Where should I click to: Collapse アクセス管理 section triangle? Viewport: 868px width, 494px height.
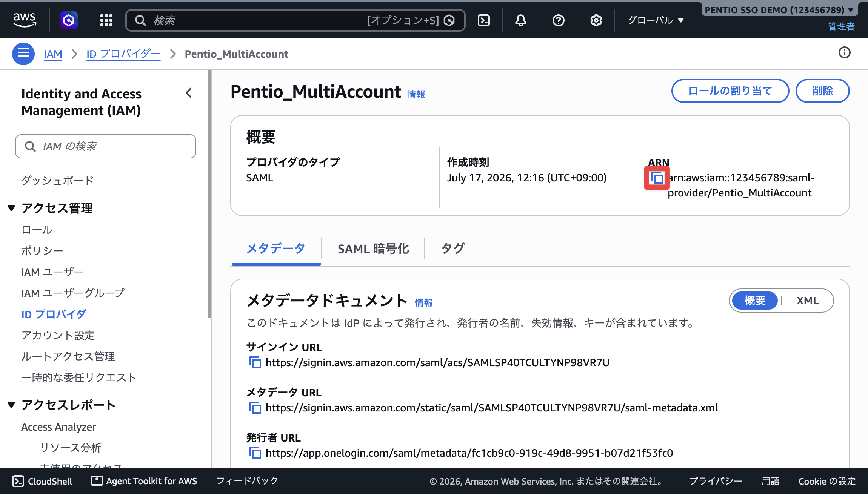coord(12,208)
